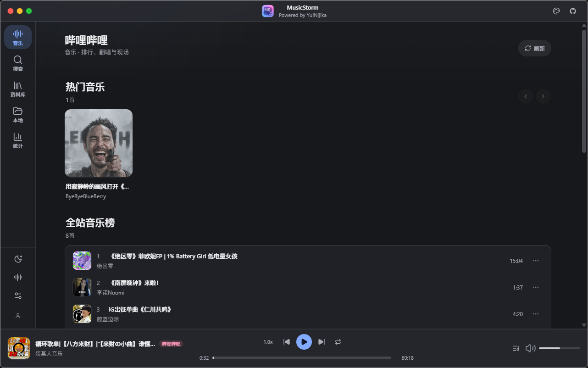Open the now-playing song title 循环歌单
The width and height of the screenshot is (588, 368).
point(95,344)
